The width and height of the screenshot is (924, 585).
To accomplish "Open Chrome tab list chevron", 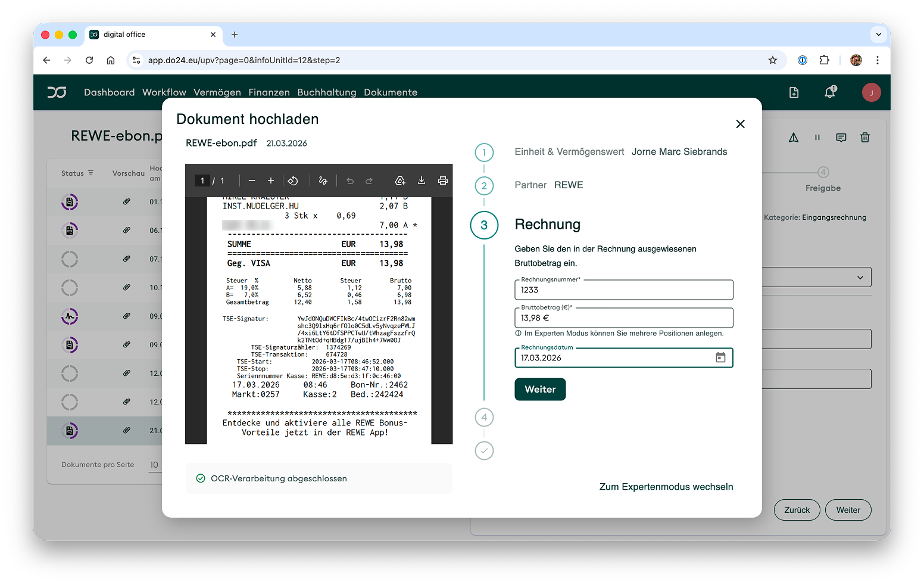I will point(879,35).
